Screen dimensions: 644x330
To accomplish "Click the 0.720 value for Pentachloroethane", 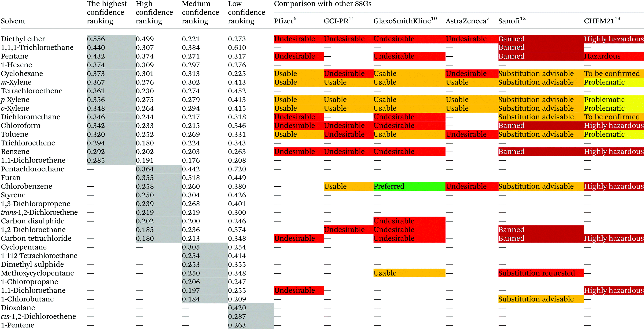I will 237,169.
